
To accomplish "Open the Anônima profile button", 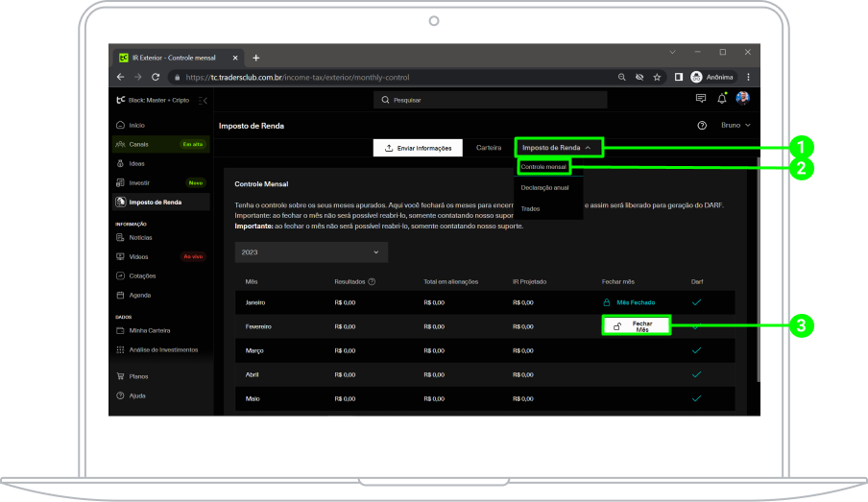I will pos(712,77).
